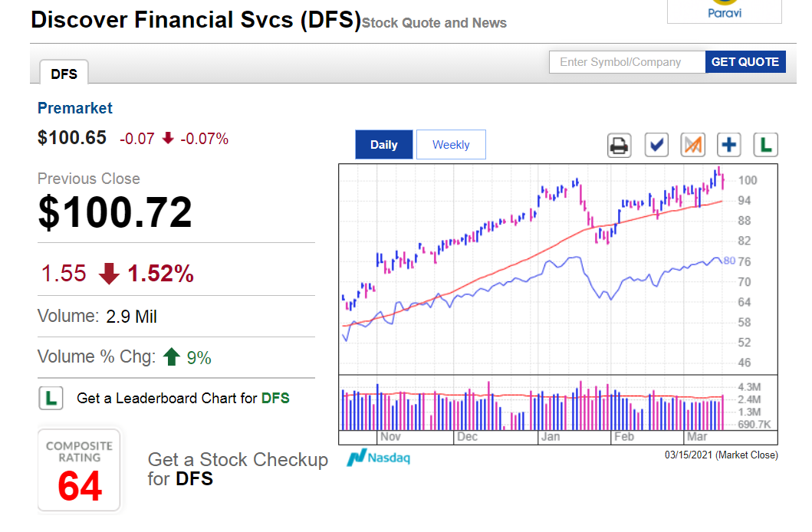Click the DFS daily price chart
812x532 pixels.
click(557, 269)
